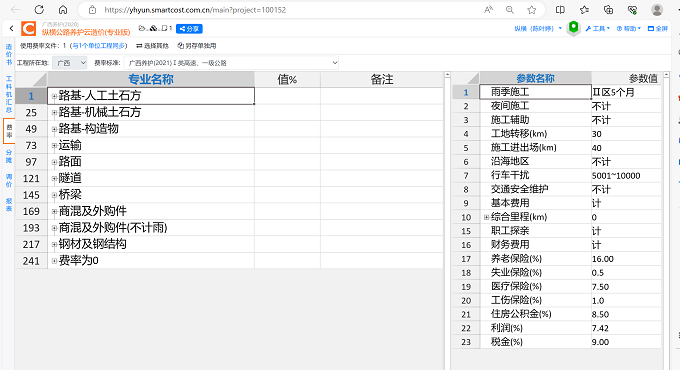Image resolution: width=680 pixels, height=370 pixels.
Task: Open the 帮助 help menu
Action: tap(628, 29)
